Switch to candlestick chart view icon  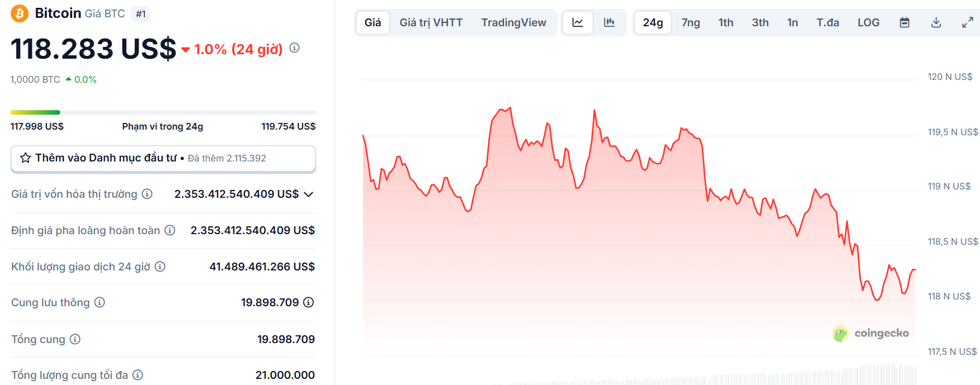point(609,22)
